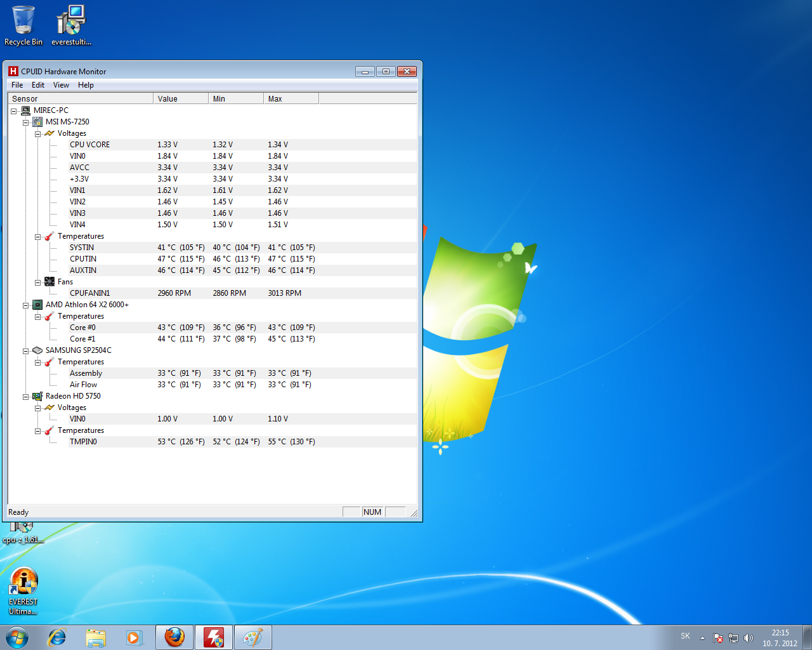Screen dimensions: 812x650
Task: Switch to Firefox in the taskbar
Action: click(x=174, y=637)
